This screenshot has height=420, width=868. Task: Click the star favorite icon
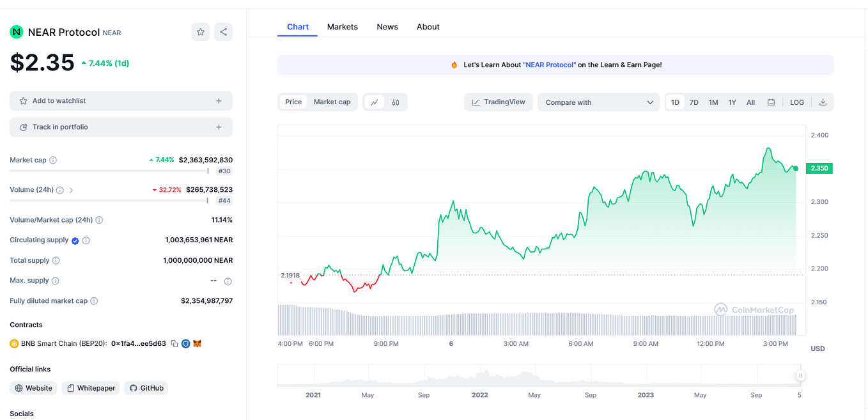coord(200,31)
